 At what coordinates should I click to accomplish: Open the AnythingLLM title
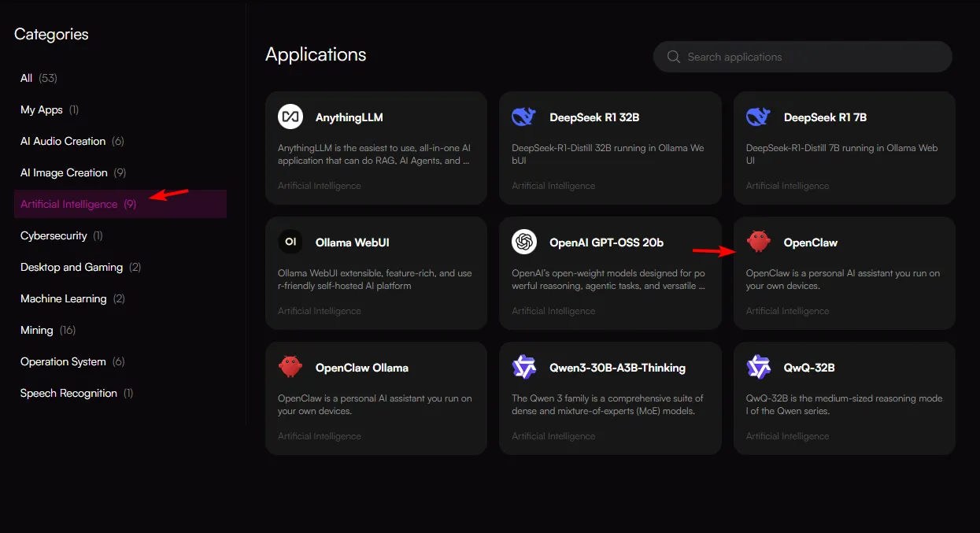click(349, 117)
